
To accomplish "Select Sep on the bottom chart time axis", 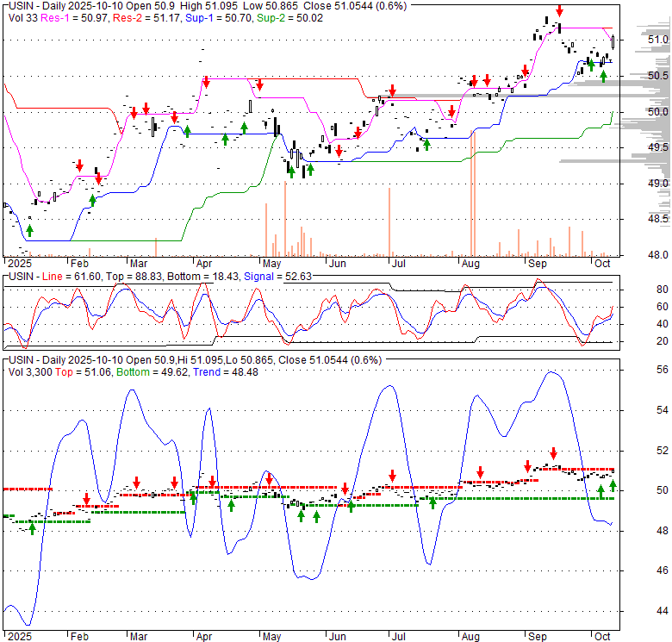I will tap(538, 636).
